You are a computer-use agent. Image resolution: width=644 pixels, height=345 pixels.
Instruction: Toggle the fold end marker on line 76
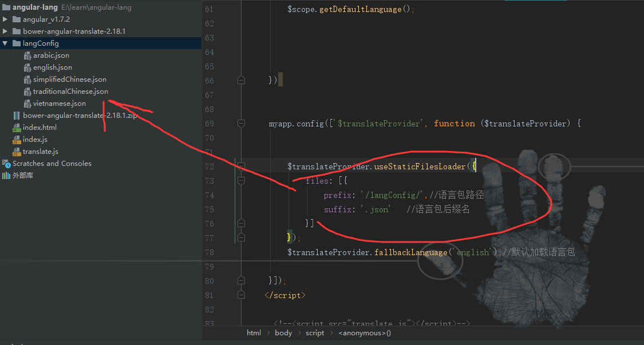coord(241,224)
